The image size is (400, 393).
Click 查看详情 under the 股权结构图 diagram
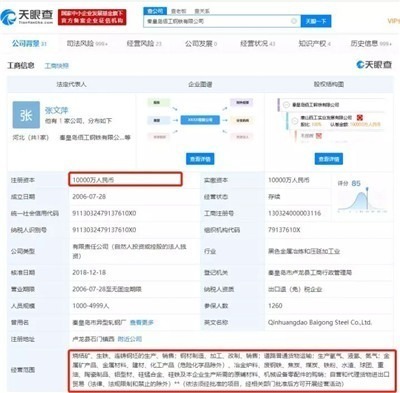click(x=329, y=159)
